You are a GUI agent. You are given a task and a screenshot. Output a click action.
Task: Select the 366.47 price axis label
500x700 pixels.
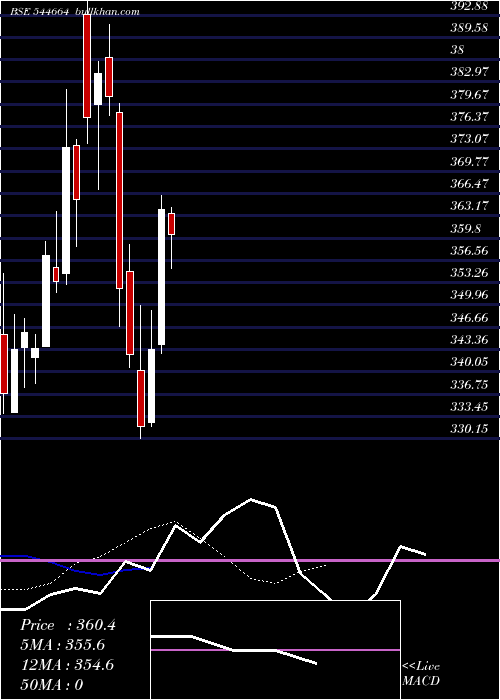click(469, 183)
